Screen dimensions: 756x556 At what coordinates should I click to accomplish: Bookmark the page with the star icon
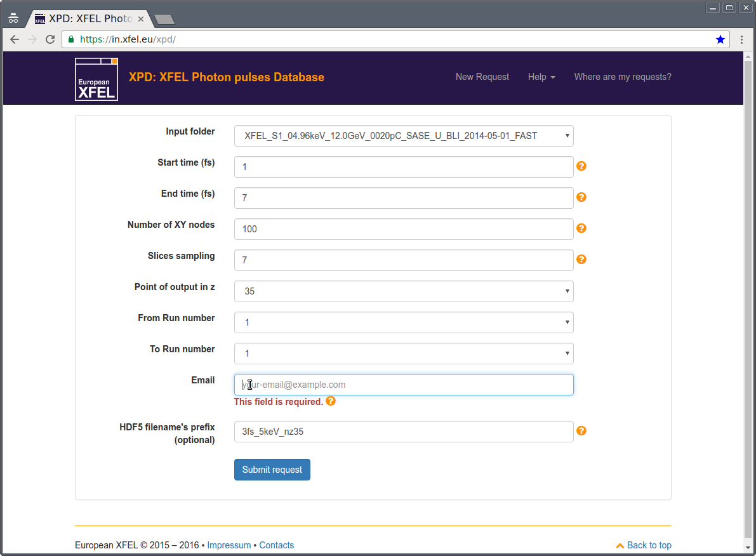pyautogui.click(x=720, y=39)
